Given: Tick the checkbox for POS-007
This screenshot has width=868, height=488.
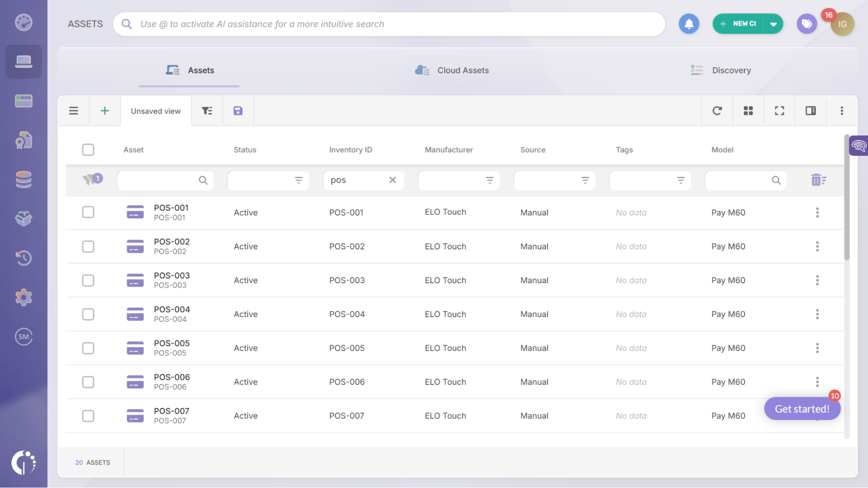Looking at the screenshot, I should click(x=88, y=416).
